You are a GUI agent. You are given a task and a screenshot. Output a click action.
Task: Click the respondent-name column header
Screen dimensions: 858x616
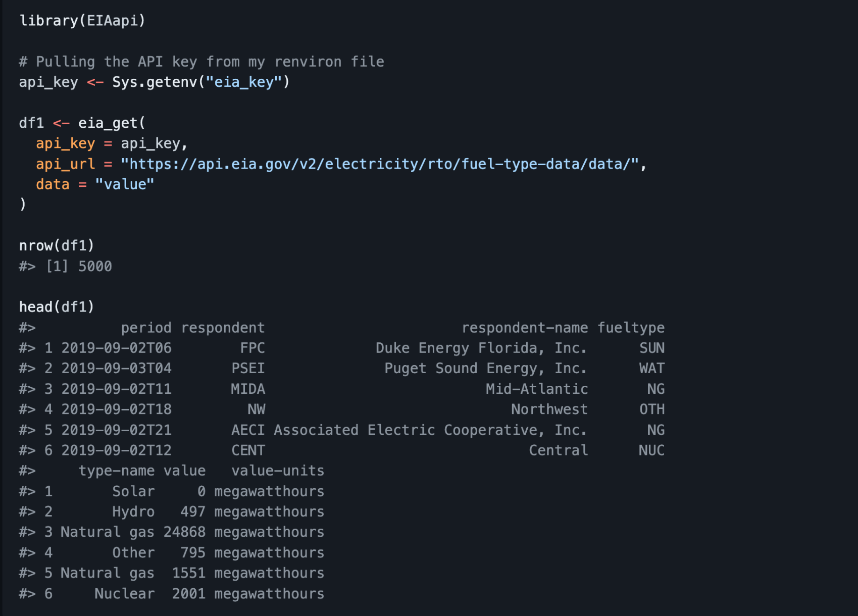[x=524, y=328]
